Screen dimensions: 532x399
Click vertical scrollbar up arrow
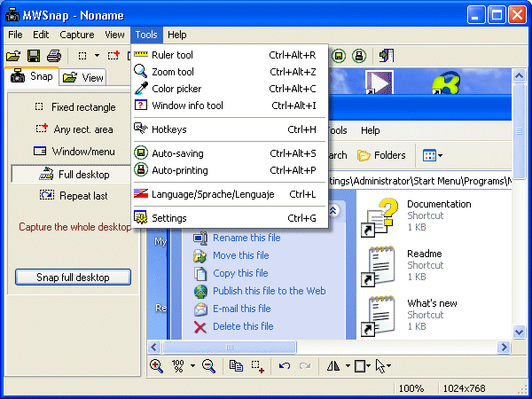[519, 75]
